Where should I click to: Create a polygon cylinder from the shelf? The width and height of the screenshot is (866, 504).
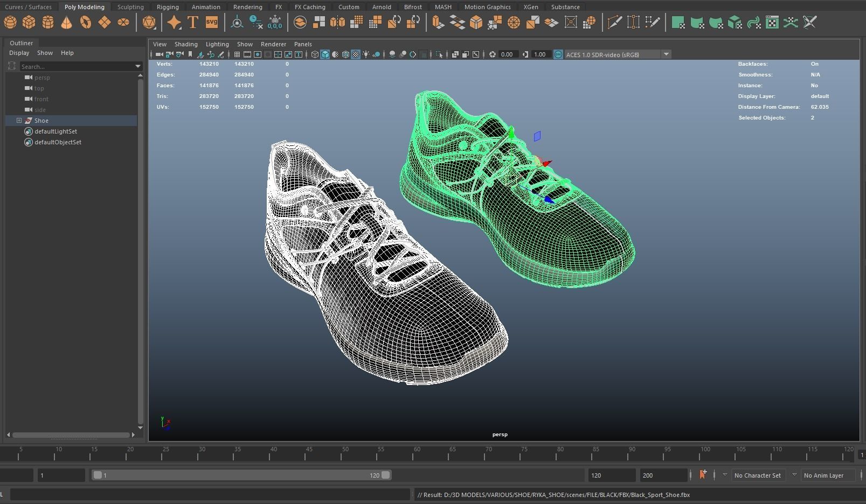click(48, 22)
